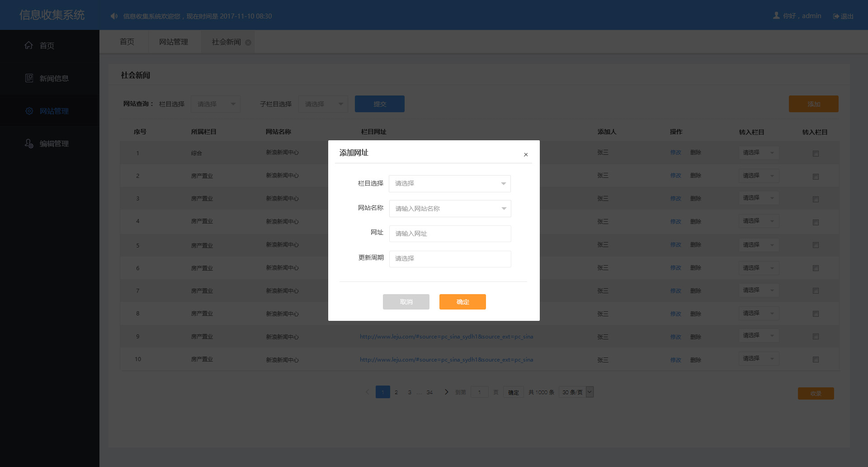This screenshot has width=868, height=467.
Task: Check the 转入栏目 checkbox for row 8
Action: coord(816,314)
